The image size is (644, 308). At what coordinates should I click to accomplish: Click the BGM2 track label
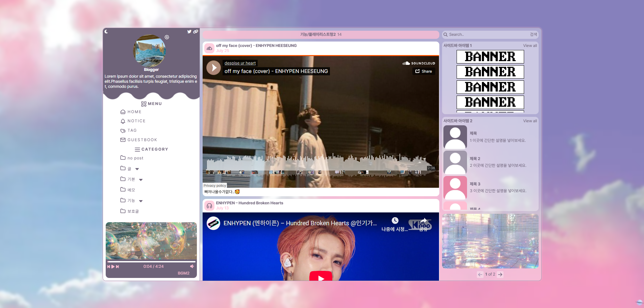click(x=184, y=273)
